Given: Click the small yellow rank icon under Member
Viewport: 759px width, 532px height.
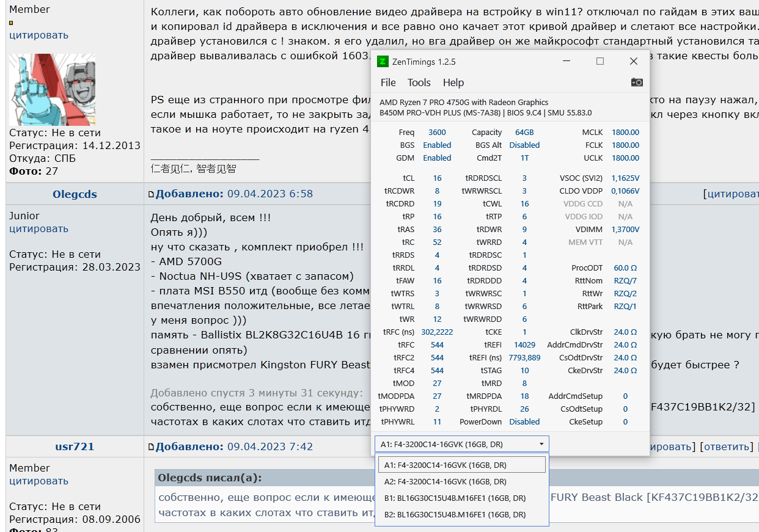Looking at the screenshot, I should (11, 23).
